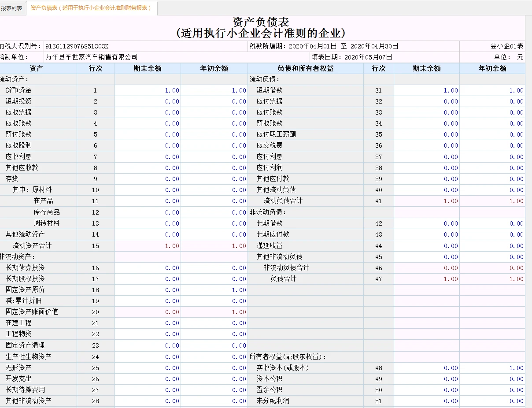
Task: Edit 预付账款 期末余额 field
Action: tap(148, 134)
